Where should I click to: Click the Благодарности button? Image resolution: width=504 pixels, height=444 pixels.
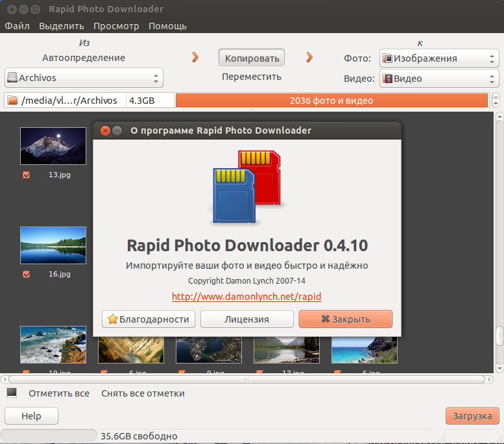click(149, 319)
